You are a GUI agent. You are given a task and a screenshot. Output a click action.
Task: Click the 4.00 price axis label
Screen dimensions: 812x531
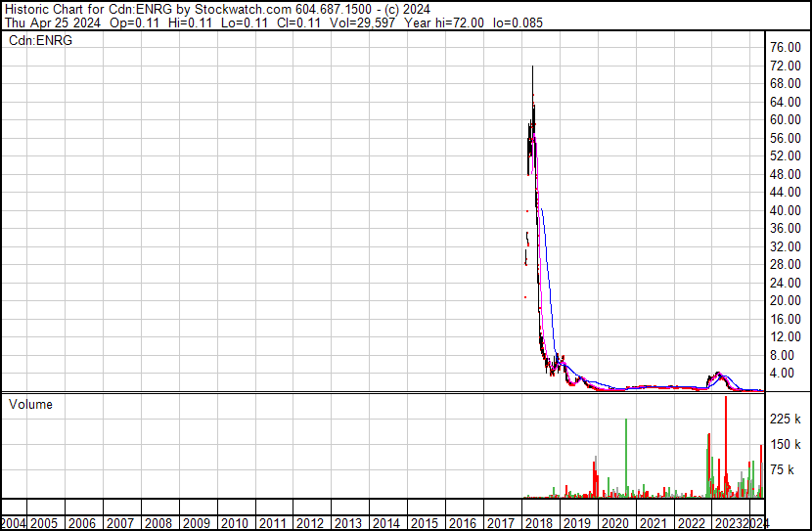point(783,374)
